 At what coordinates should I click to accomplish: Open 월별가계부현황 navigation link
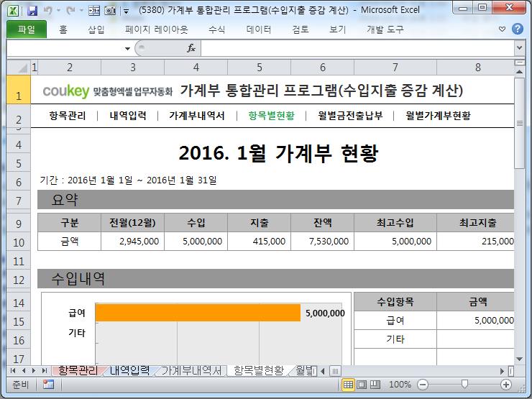coord(438,116)
